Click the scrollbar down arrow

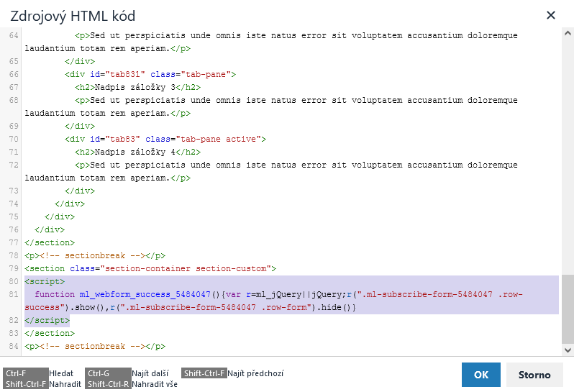tap(568, 350)
